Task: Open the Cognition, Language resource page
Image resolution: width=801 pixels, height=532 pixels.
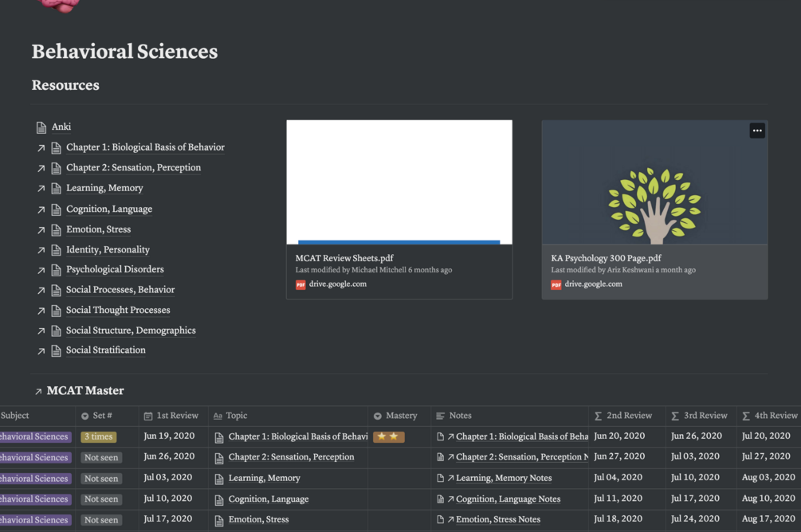Action: [109, 209]
